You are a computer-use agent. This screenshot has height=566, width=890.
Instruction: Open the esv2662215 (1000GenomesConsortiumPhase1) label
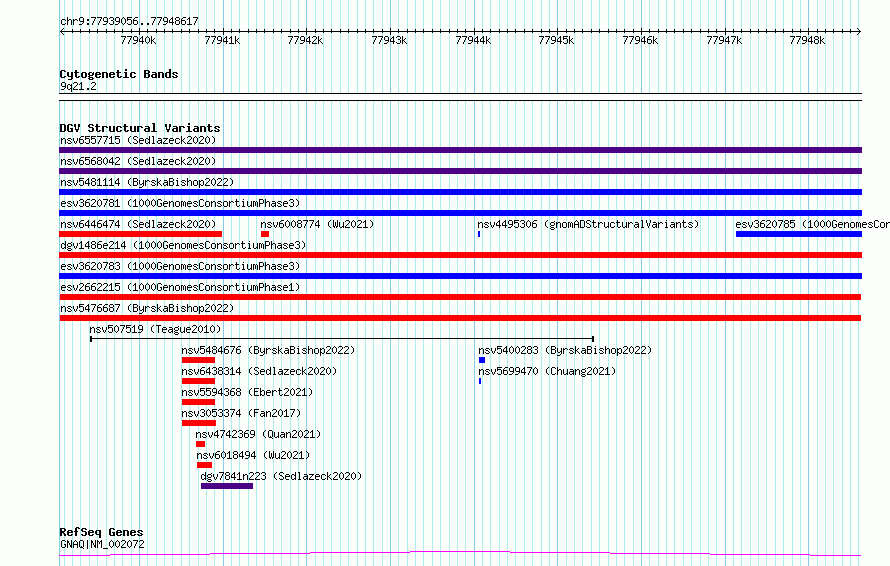[180, 287]
